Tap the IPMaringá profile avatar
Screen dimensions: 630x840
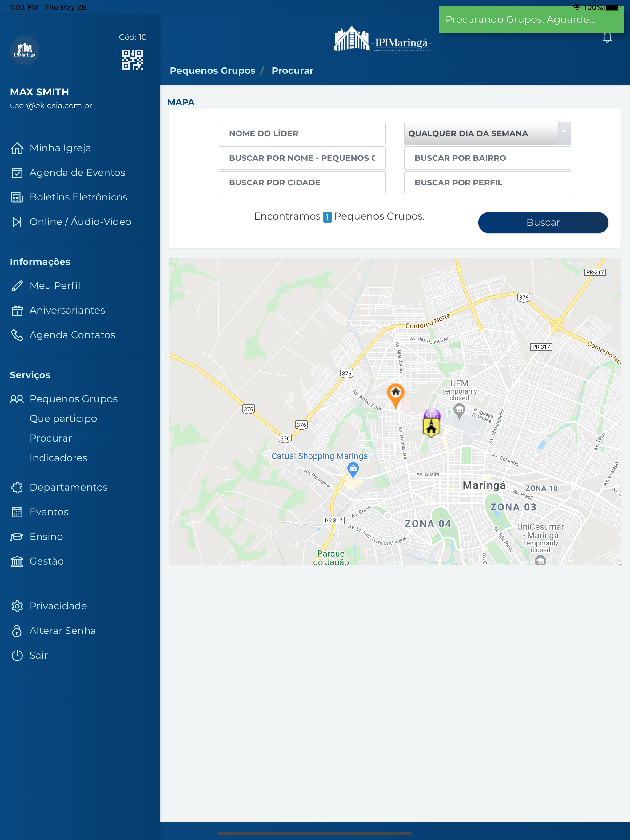point(25,50)
